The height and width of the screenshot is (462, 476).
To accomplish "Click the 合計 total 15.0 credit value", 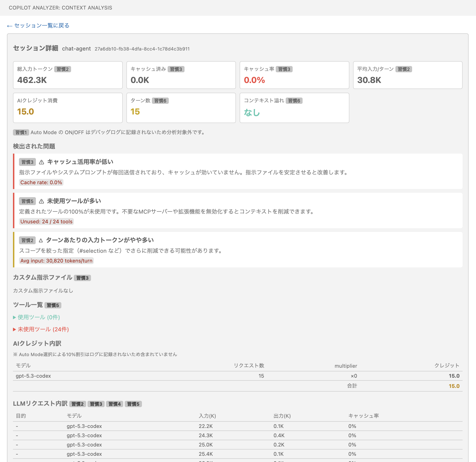I will click(x=454, y=386).
